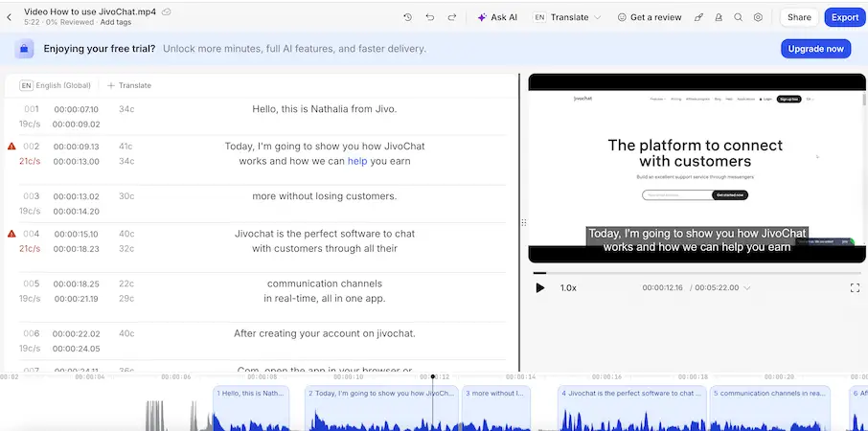This screenshot has width=868, height=431.
Task: Select timeline segment '1 Hello, this is Nath...'
Action: coord(251,408)
